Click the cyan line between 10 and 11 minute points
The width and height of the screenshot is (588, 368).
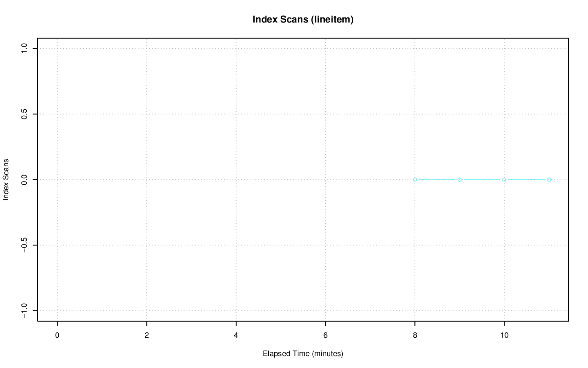pyautogui.click(x=526, y=180)
